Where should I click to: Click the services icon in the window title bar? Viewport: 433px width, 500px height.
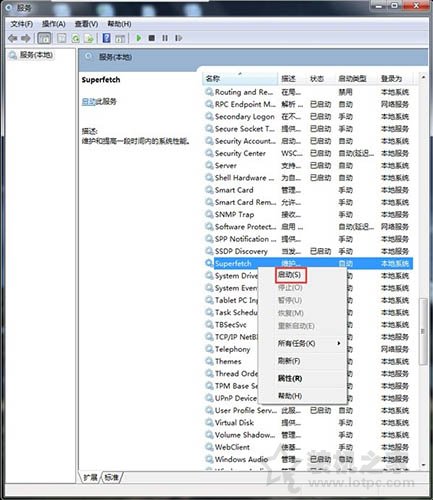[x=9, y=7]
